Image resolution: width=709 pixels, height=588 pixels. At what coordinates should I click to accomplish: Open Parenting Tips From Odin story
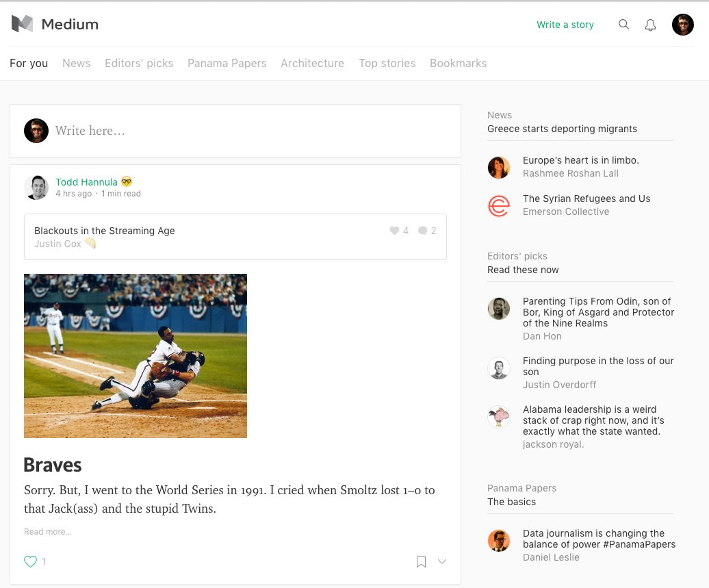click(598, 312)
